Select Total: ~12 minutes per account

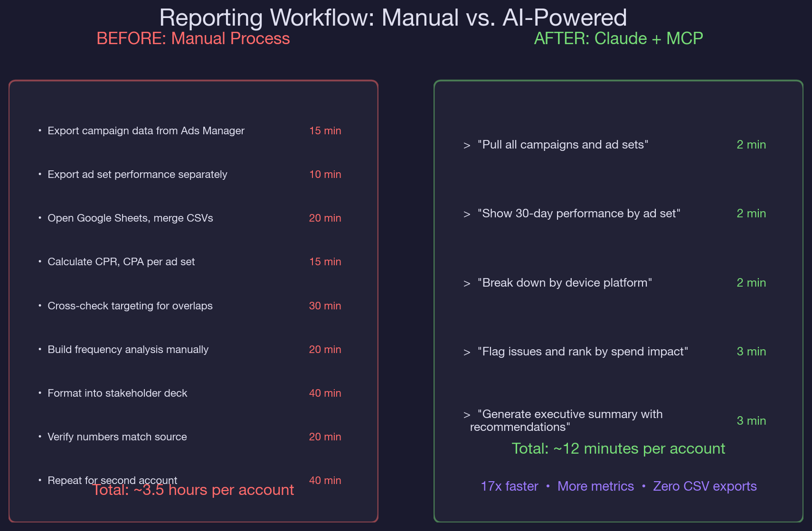click(x=618, y=448)
